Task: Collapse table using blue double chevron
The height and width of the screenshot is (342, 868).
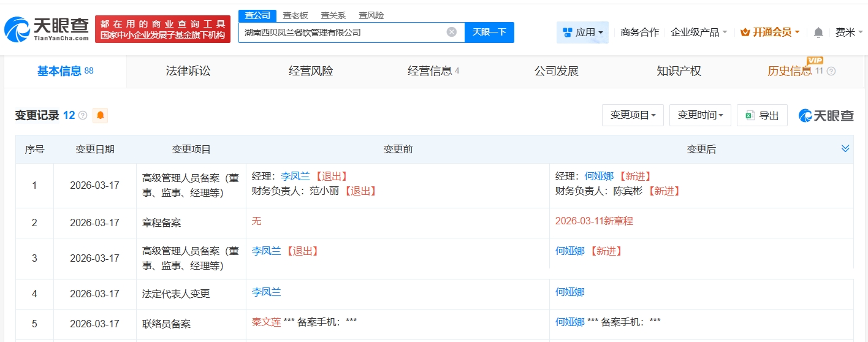Action: click(x=845, y=148)
